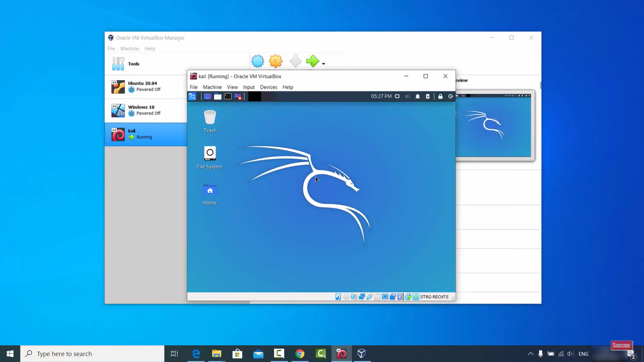Open the Machine menu in VirtualBox Manager
Screen dimensions: 644x362
(x=130, y=49)
